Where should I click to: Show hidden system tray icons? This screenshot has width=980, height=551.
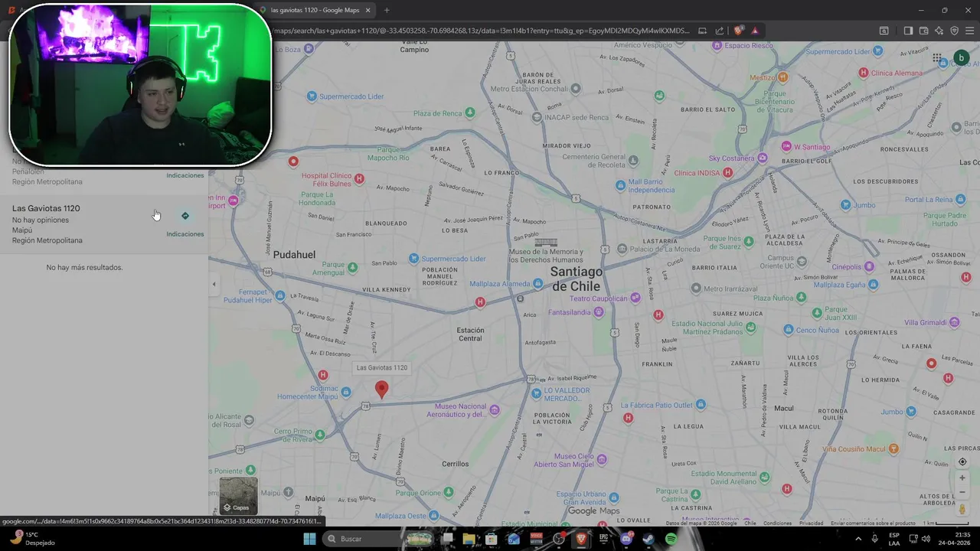pyautogui.click(x=858, y=539)
